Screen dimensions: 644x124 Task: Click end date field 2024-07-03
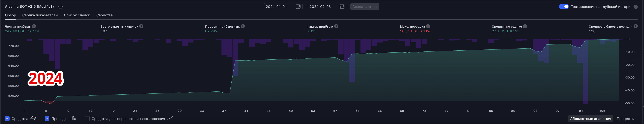327,7
